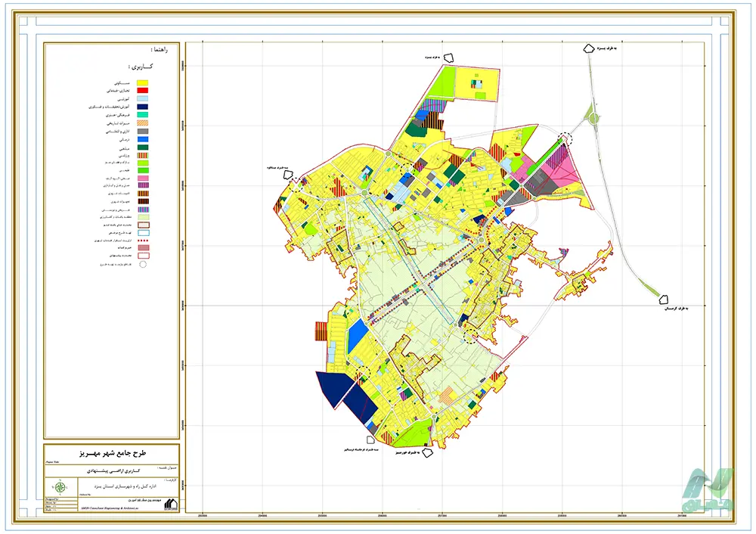Click the orange hatched heritage legend swatch

(143, 123)
